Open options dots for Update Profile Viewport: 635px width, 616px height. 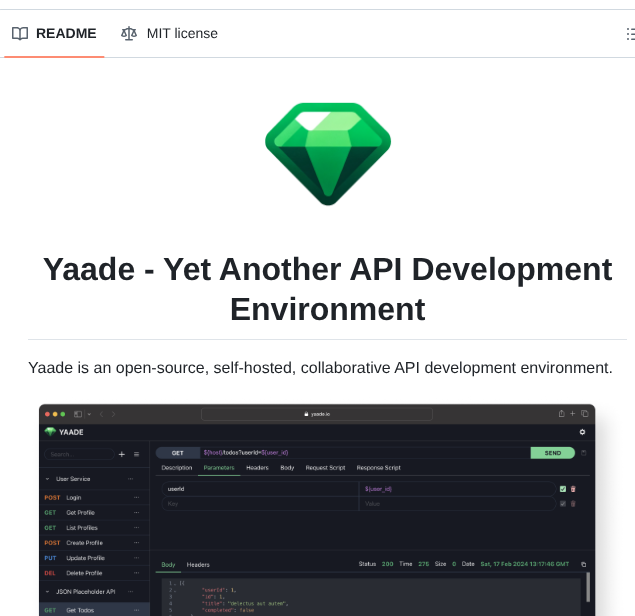pyautogui.click(x=136, y=558)
